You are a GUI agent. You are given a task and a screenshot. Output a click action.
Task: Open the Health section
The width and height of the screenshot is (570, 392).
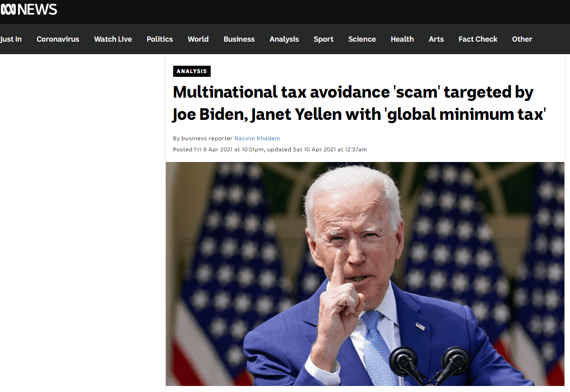click(x=402, y=39)
